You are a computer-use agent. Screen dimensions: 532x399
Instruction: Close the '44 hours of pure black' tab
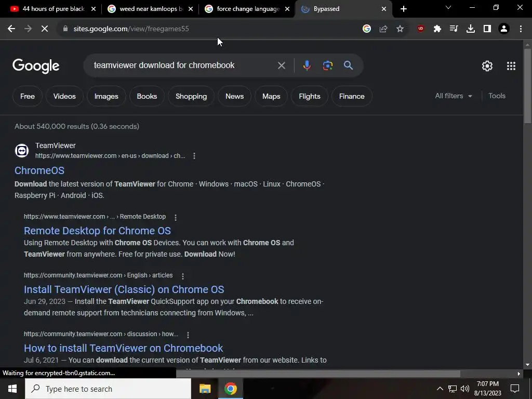(94, 9)
